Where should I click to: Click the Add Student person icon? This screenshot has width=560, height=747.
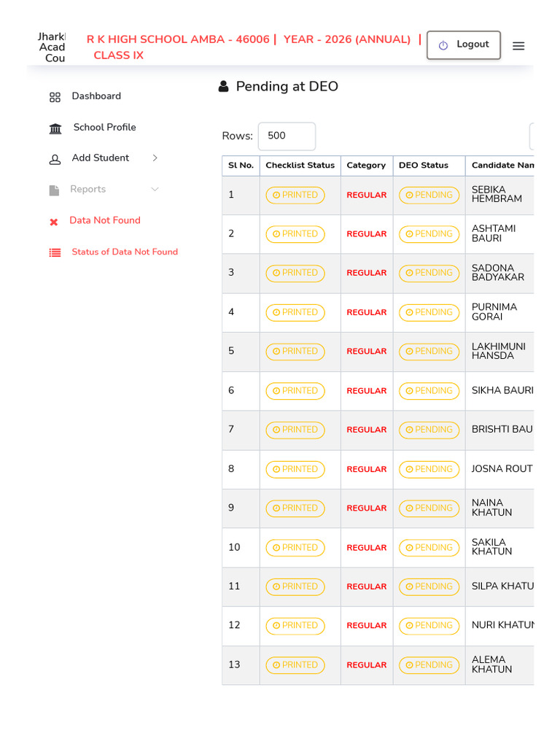55,160
